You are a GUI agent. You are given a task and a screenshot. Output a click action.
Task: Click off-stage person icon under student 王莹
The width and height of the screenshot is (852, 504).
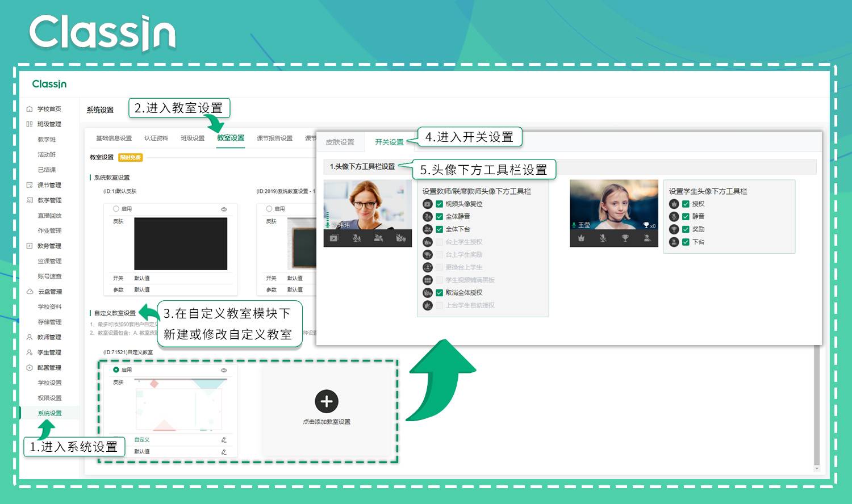(x=647, y=238)
